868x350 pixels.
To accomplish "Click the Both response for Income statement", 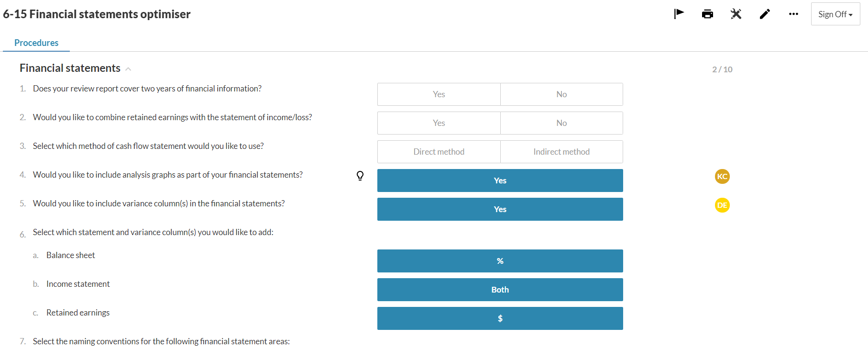I will (500, 290).
